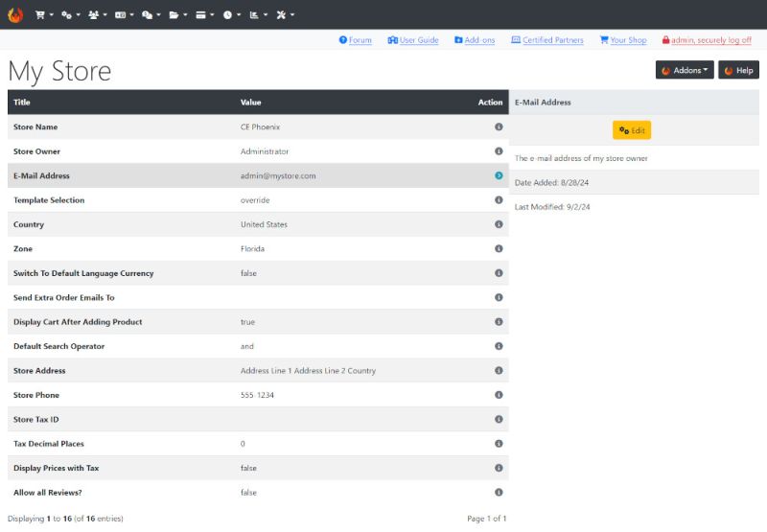767x532 pixels.
Task: Click info icon for Store Tax ID row
Action: click(x=499, y=419)
